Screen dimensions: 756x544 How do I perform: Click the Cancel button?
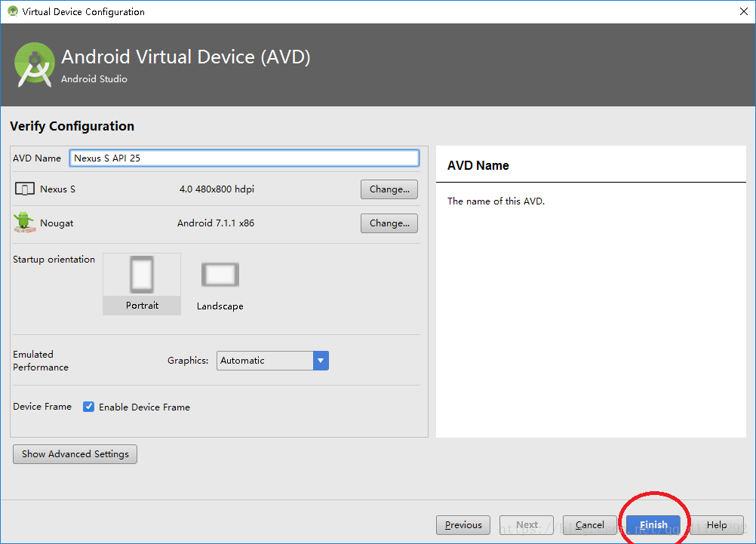pos(590,524)
